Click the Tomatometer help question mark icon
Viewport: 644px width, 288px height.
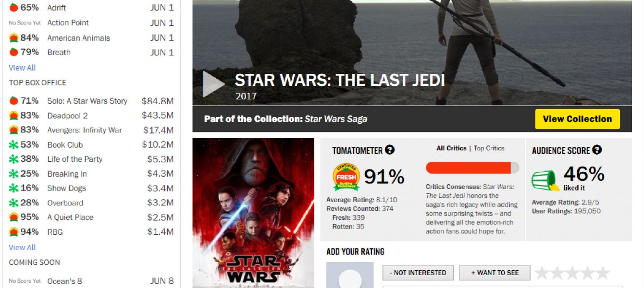coord(390,150)
